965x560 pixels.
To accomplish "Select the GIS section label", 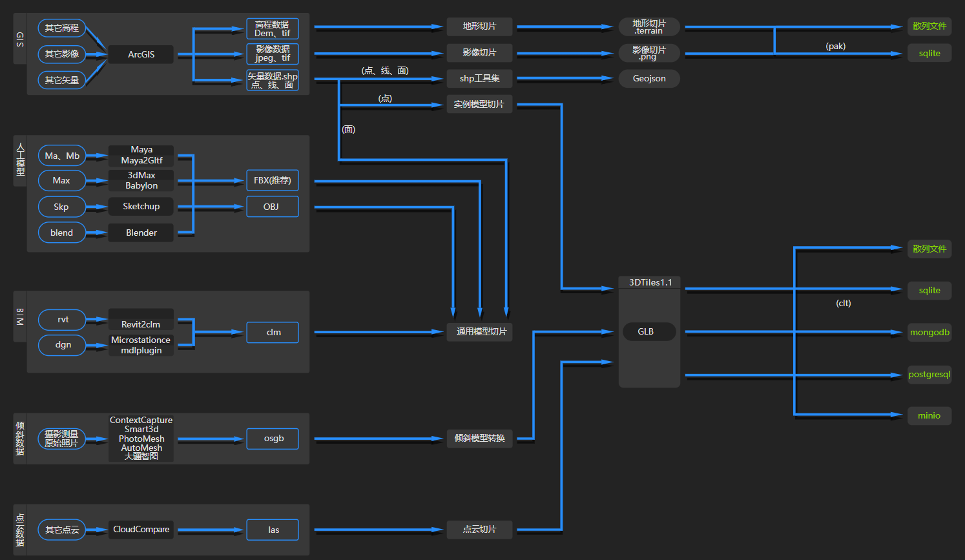I will tap(20, 39).
